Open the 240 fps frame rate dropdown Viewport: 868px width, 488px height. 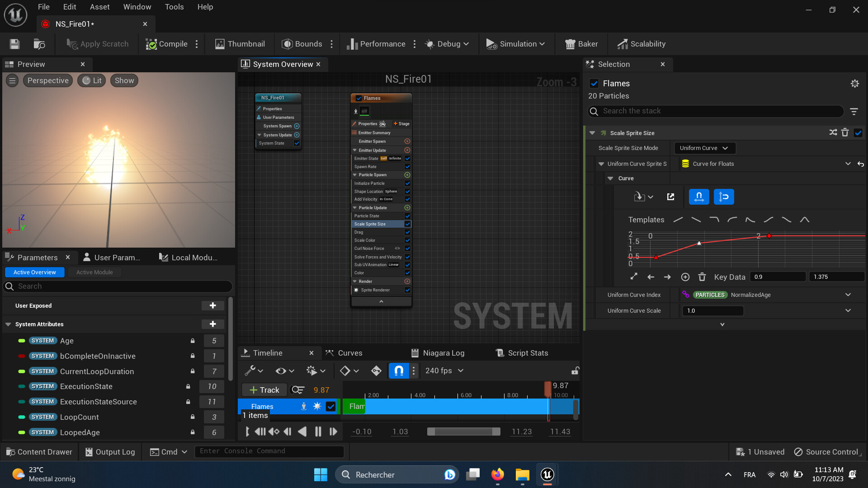(x=444, y=371)
